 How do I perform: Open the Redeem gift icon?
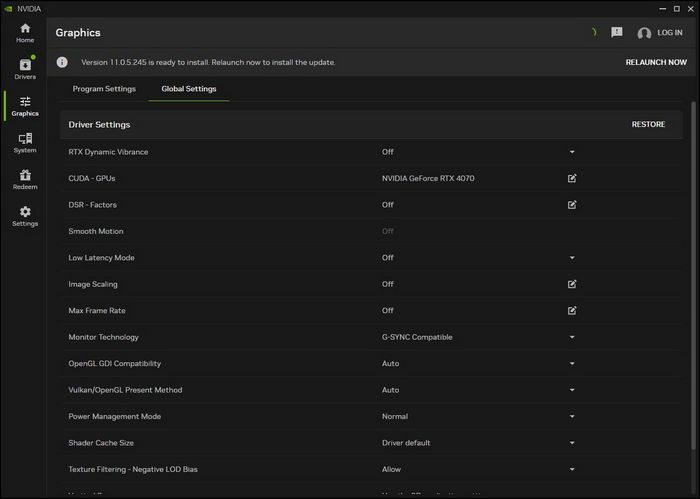point(25,179)
